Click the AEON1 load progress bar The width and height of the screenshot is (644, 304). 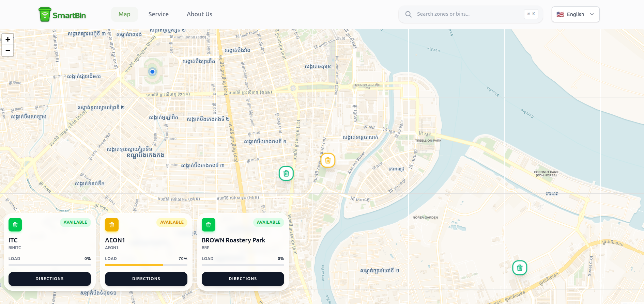click(146, 265)
